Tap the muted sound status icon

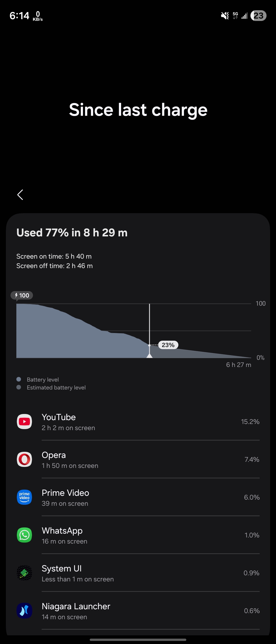pos(225,16)
